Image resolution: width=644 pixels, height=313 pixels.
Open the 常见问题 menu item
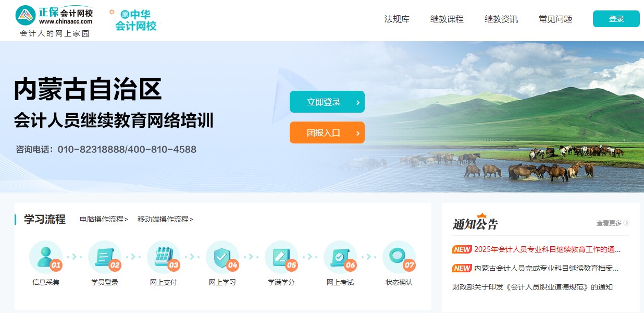pos(555,19)
